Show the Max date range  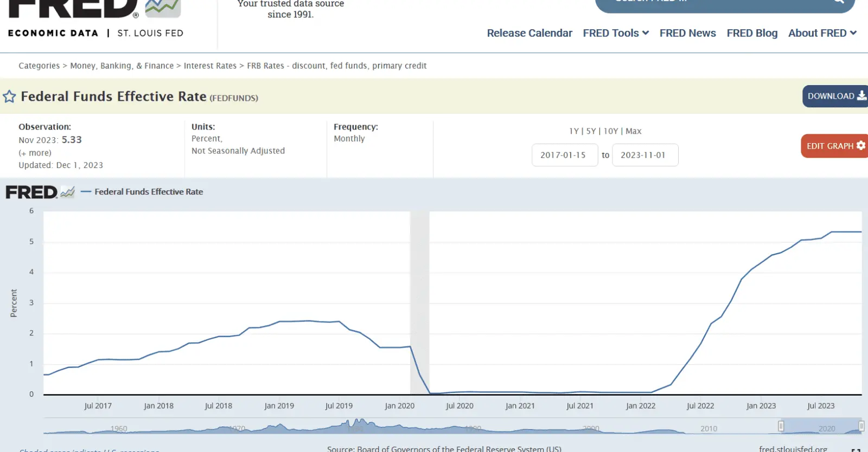633,131
